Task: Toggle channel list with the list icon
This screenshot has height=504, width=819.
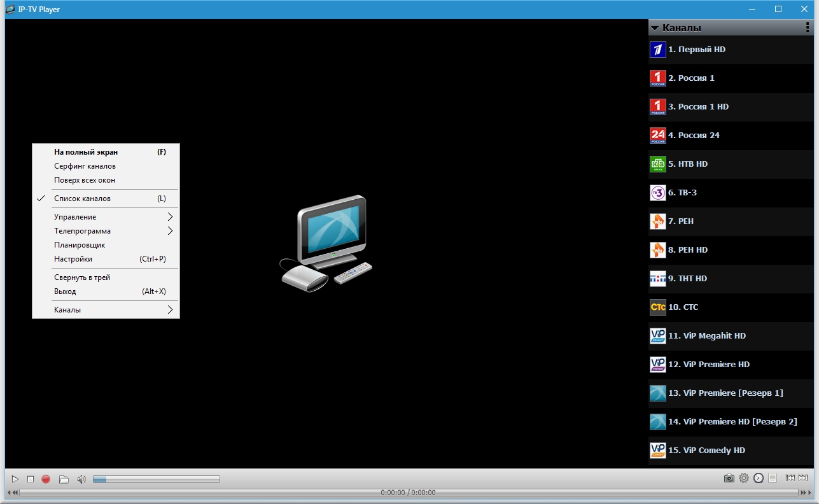Action: pyautogui.click(x=773, y=479)
